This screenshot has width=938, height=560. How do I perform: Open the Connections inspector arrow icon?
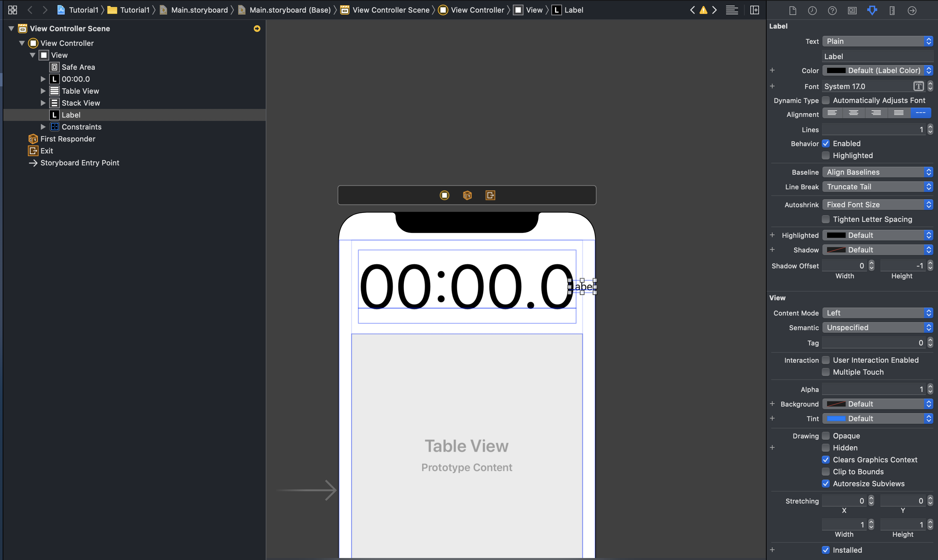[912, 10]
